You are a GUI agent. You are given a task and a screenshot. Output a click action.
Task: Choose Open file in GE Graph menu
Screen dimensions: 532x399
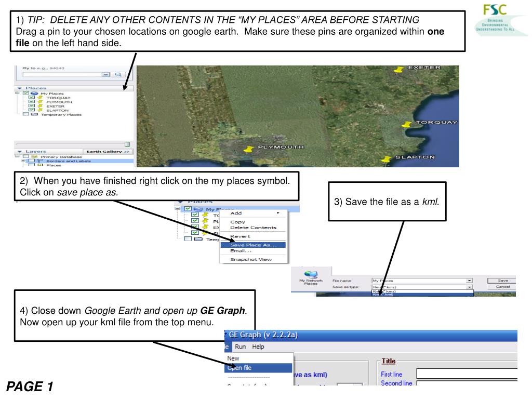[x=258, y=368]
